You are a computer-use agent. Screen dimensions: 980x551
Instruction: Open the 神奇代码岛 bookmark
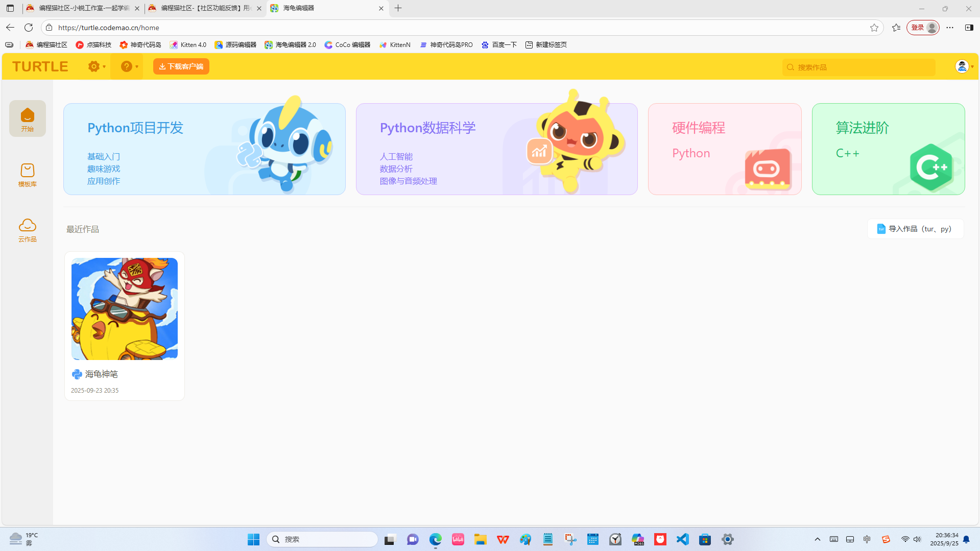pos(140,45)
